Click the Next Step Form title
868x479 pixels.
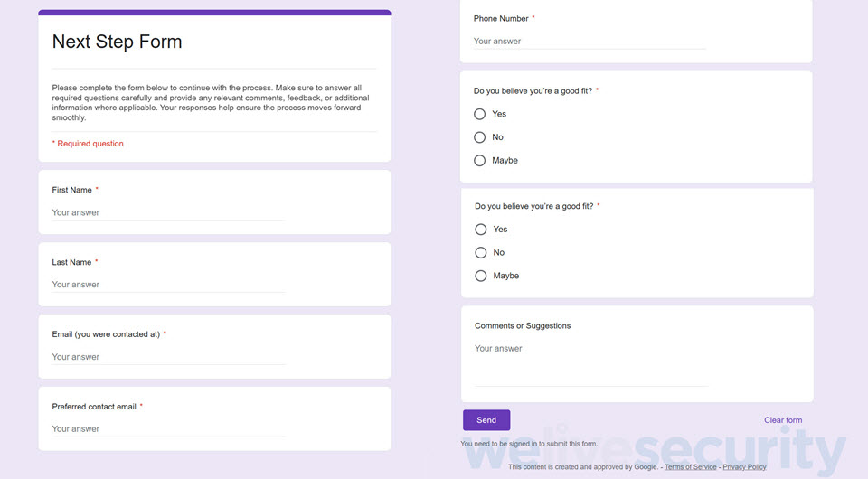[117, 42]
